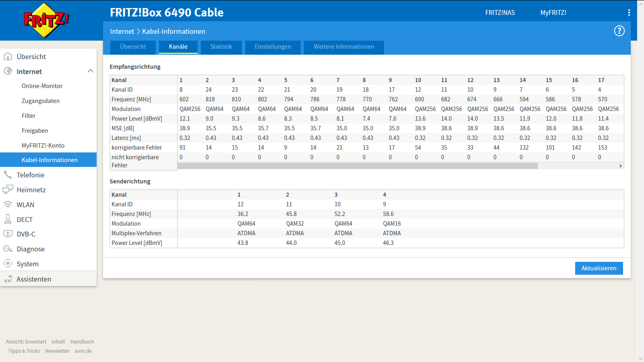
Task: Open the Weitere Informationen tab
Action: click(x=344, y=47)
